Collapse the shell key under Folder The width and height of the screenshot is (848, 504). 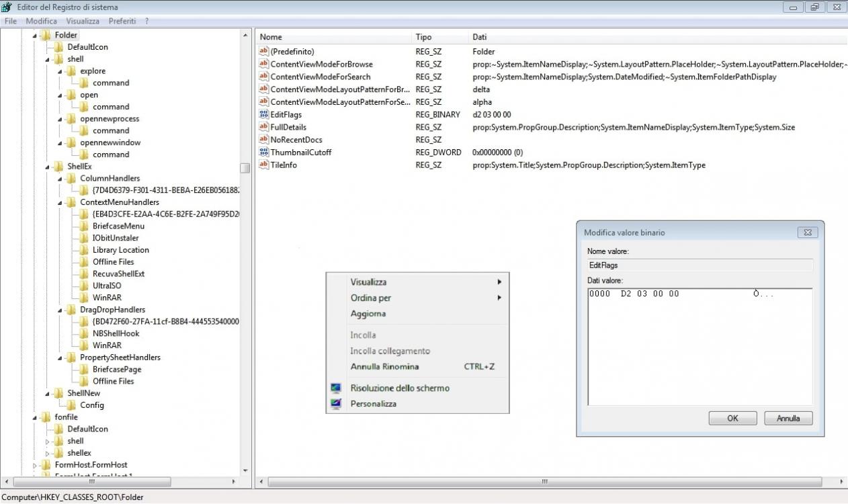[x=48, y=59]
